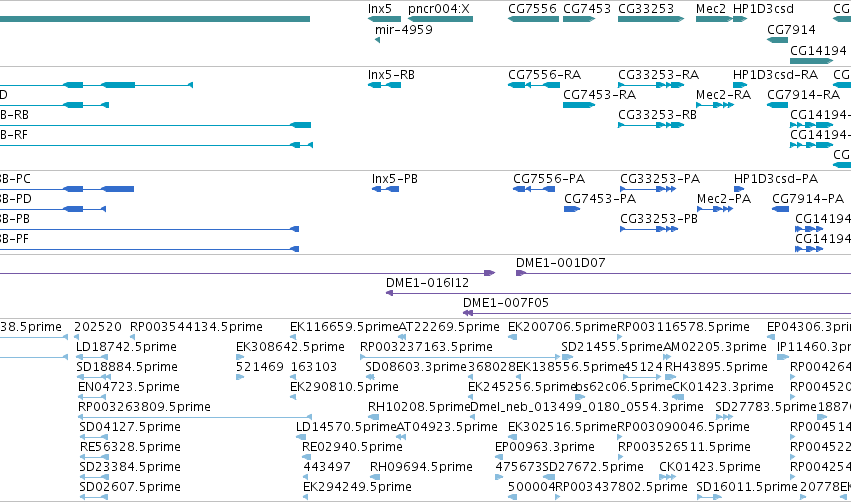Select the CG7556-RA transcript

click(534, 85)
